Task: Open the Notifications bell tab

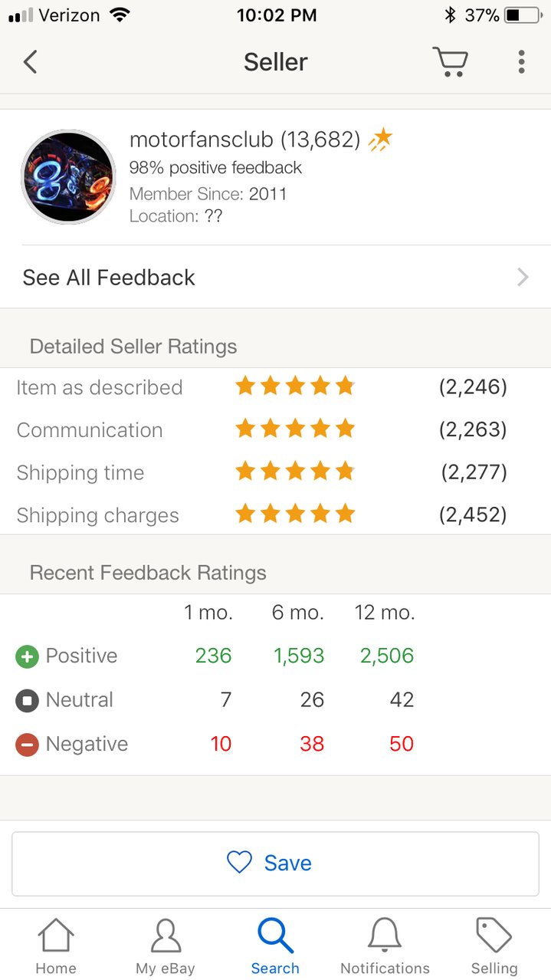Action: [385, 946]
